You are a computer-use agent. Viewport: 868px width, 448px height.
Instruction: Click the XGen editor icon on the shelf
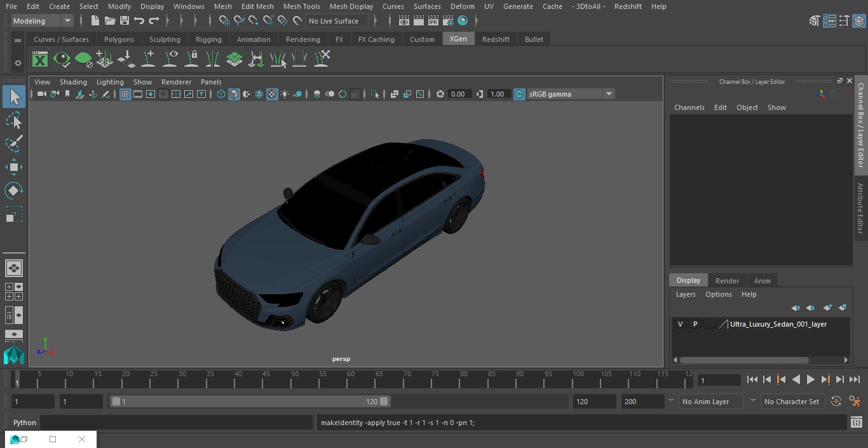[40, 60]
